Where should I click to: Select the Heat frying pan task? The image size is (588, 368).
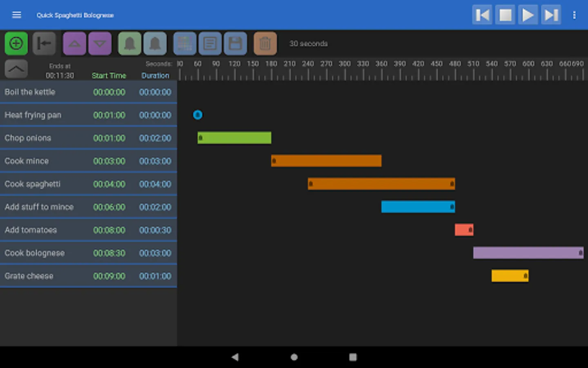point(88,115)
